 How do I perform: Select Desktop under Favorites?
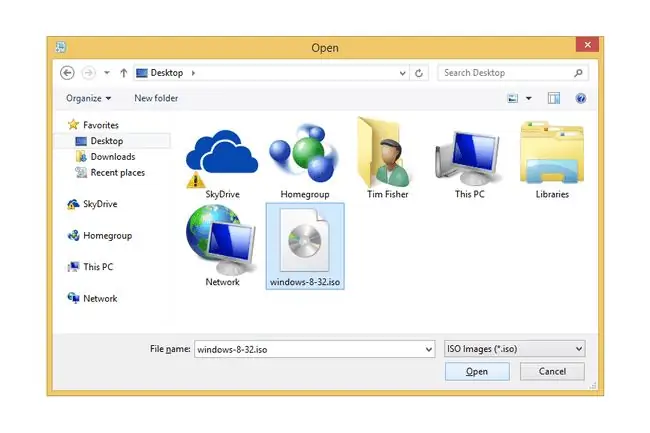113,141
